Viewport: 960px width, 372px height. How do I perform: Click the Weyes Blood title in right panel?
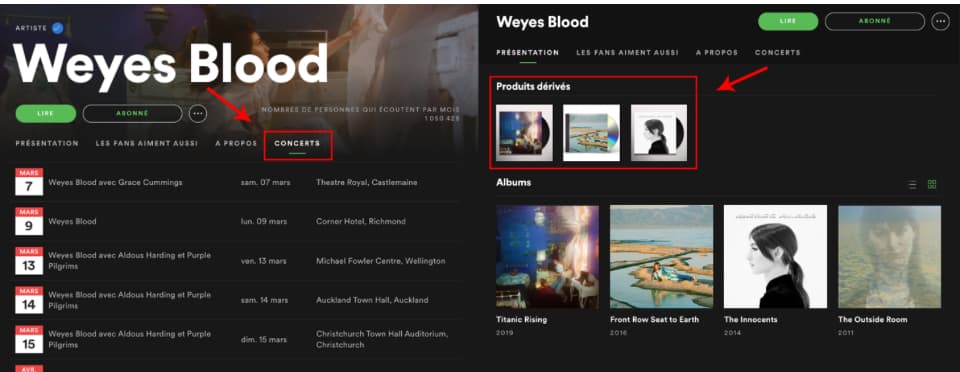click(542, 22)
